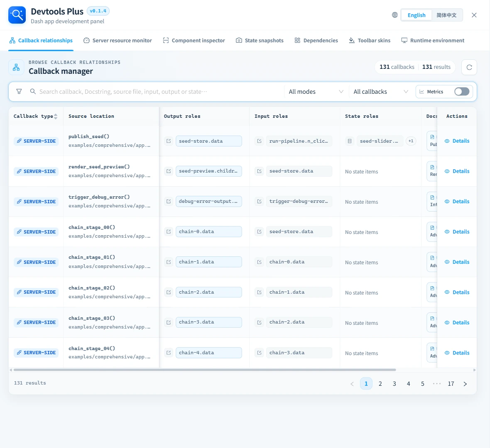
Task: Open Details for chain_stage_02()
Action: [x=457, y=292]
